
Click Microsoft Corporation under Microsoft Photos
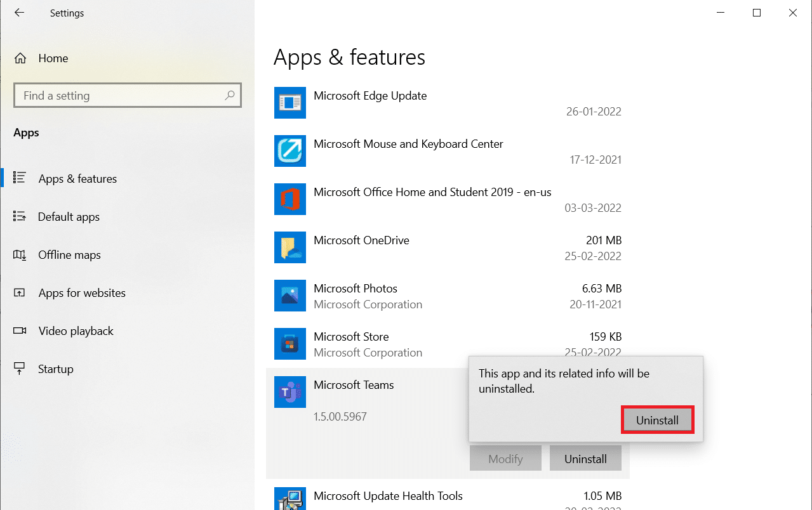[x=368, y=304]
